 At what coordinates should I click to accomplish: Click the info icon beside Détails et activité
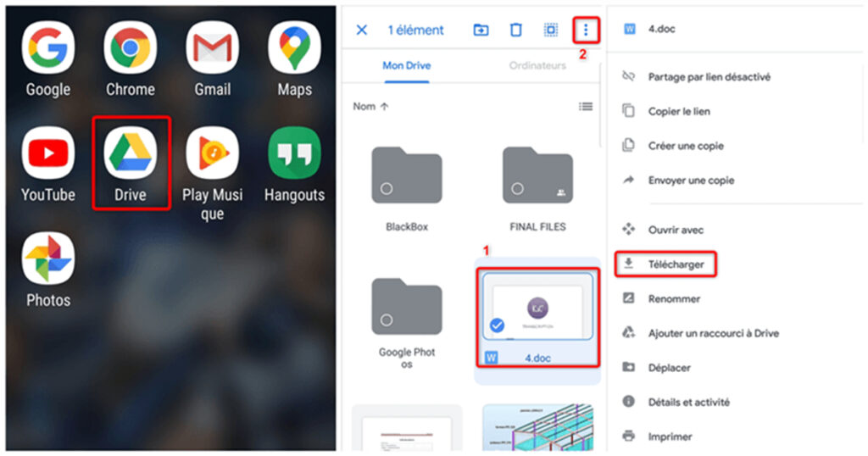[x=628, y=401]
